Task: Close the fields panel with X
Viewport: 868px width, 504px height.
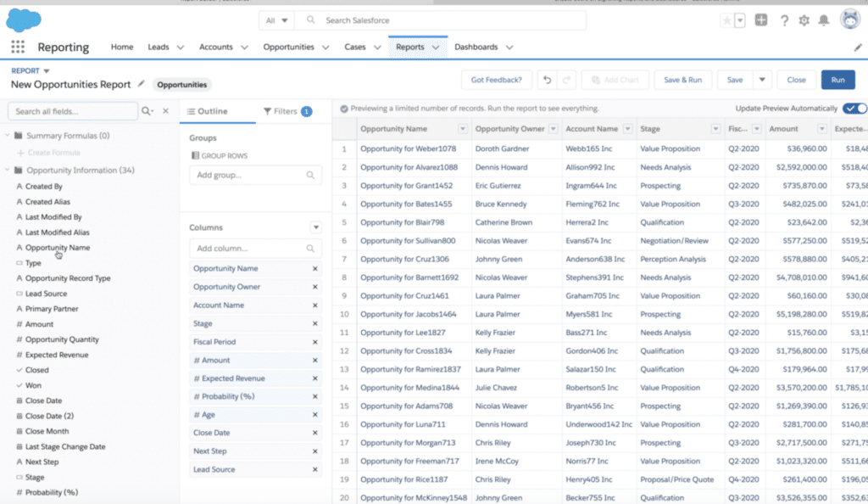Action: pyautogui.click(x=165, y=111)
